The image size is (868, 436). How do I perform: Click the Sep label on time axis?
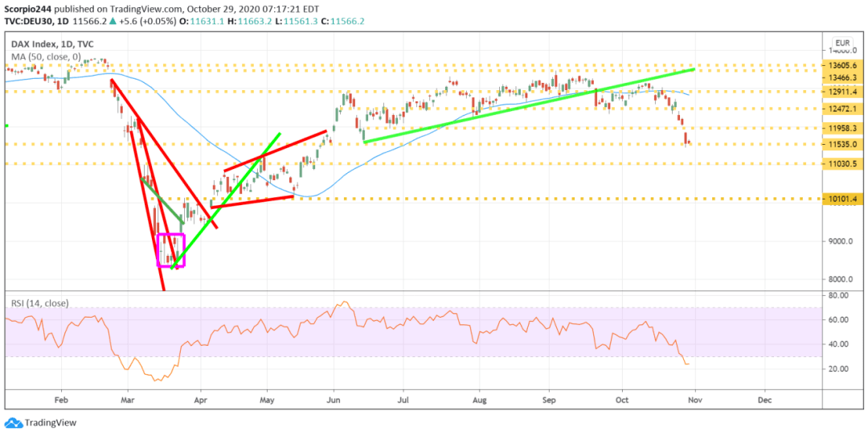550,398
